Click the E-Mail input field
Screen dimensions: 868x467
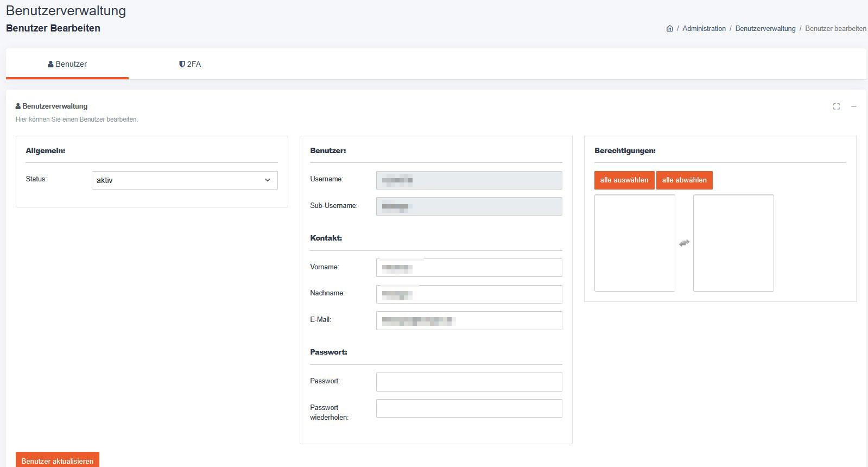click(x=469, y=320)
